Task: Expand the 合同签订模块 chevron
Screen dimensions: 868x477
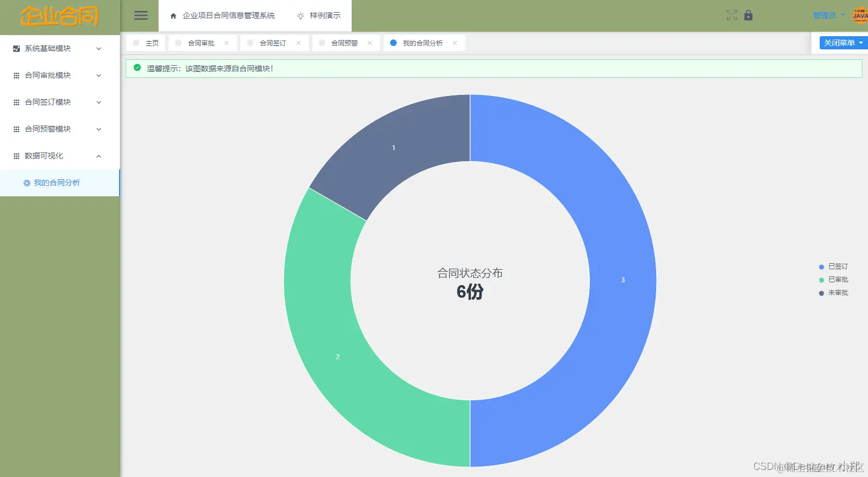Action: [99, 103]
